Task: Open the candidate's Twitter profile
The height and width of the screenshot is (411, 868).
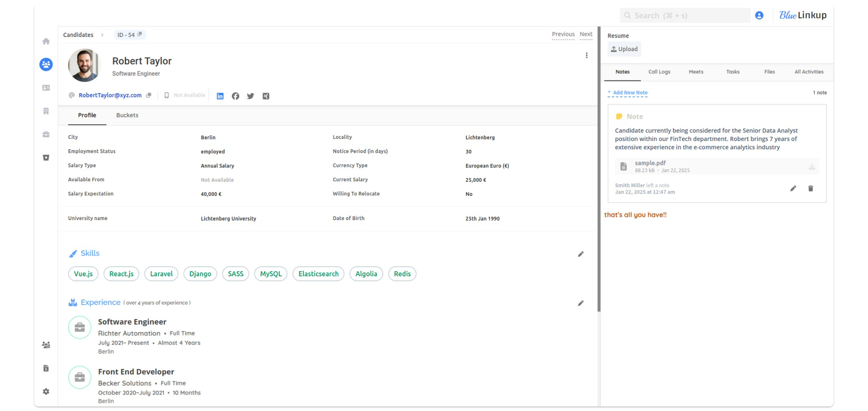Action: coord(250,96)
